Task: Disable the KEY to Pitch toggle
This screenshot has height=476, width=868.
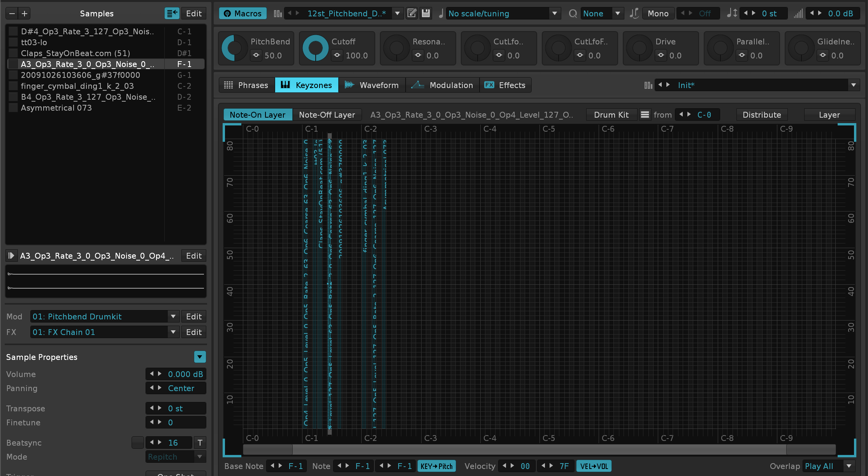Action: coord(436,466)
